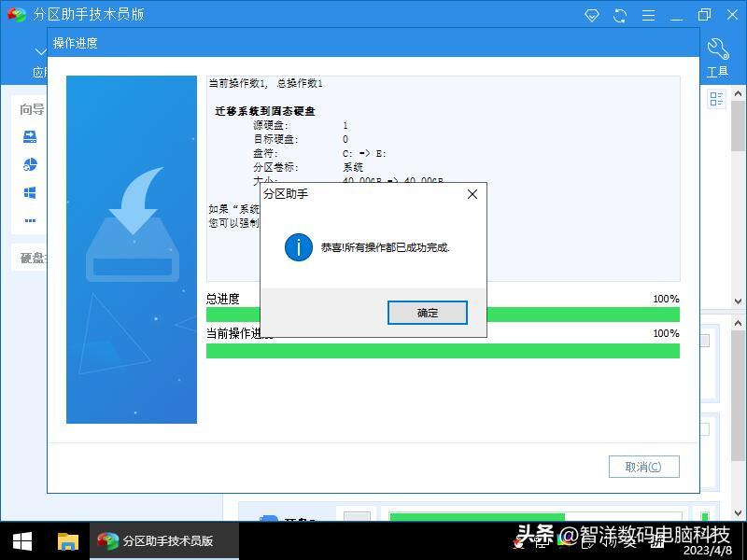Open the hamburger menu in the title bar
The height and width of the screenshot is (560, 747).
point(647,15)
